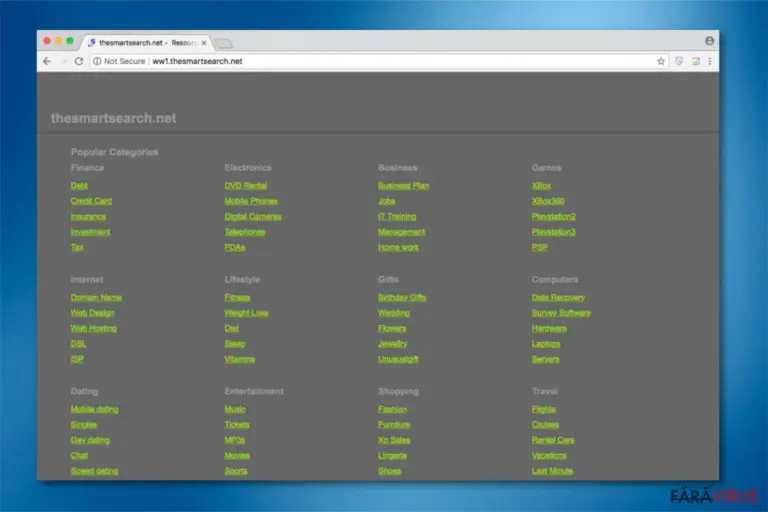
Task: Open the Weight Loss link
Action: [x=246, y=313]
